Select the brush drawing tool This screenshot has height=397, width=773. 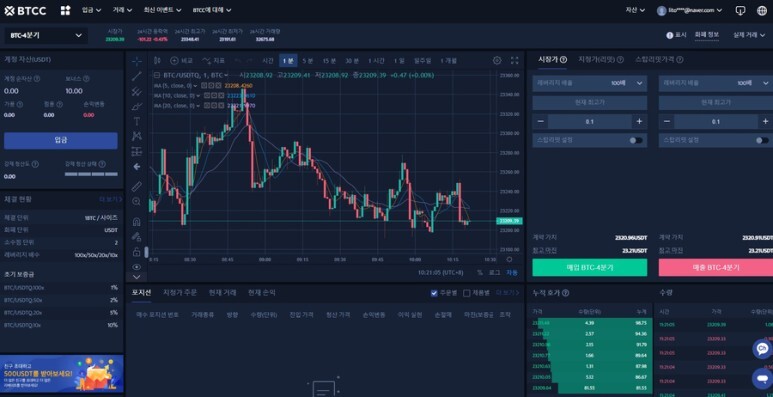[137, 106]
